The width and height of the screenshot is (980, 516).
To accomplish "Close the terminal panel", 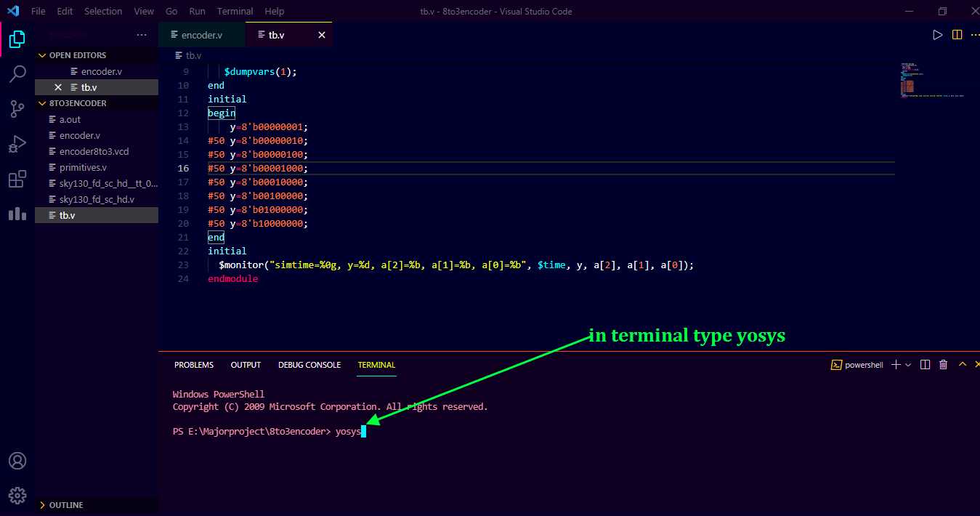I will tap(977, 365).
